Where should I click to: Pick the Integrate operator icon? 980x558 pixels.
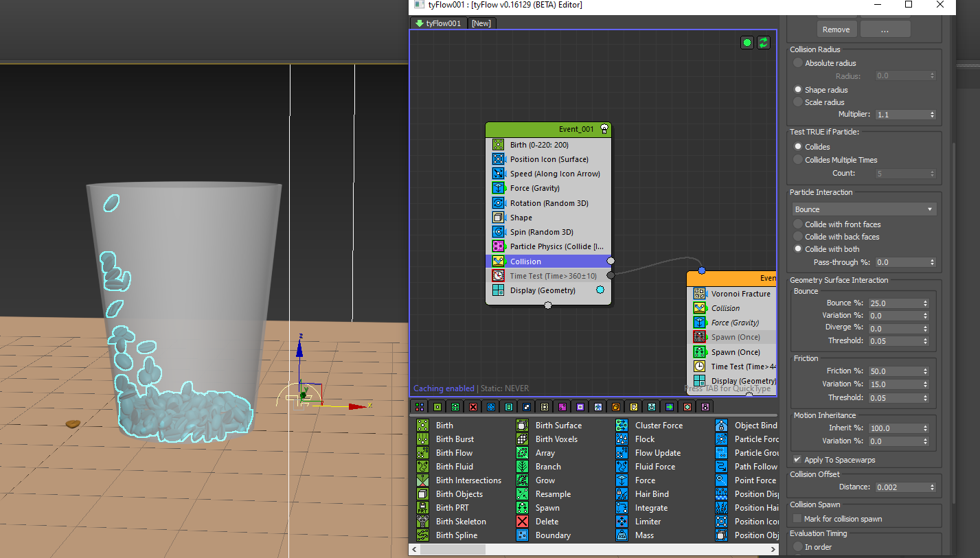[x=622, y=508]
